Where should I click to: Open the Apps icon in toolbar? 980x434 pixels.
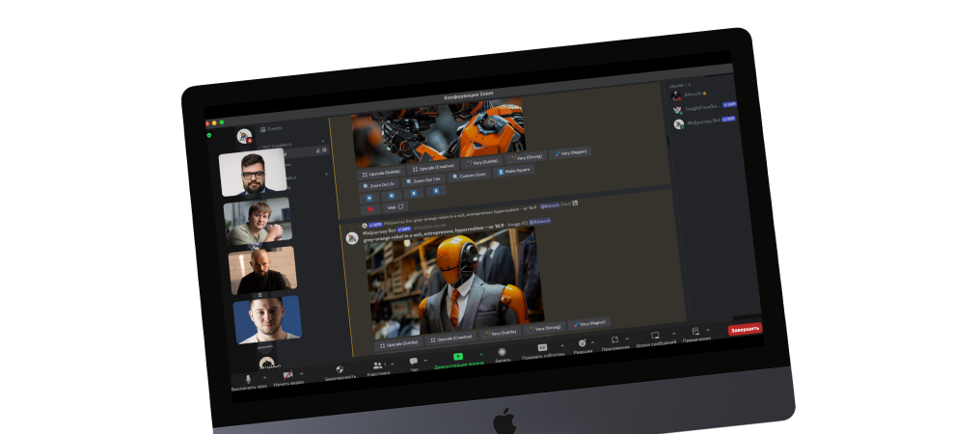pyautogui.click(x=614, y=341)
